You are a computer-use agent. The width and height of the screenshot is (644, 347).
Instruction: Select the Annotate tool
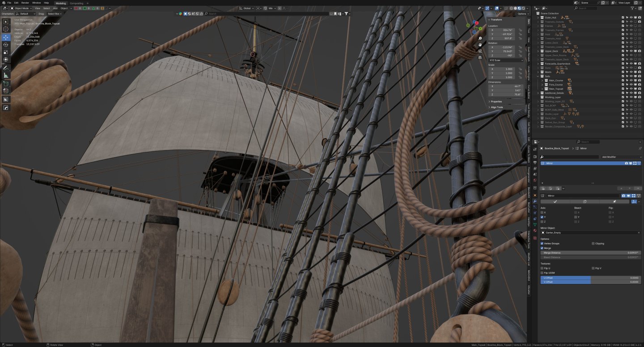click(6, 68)
